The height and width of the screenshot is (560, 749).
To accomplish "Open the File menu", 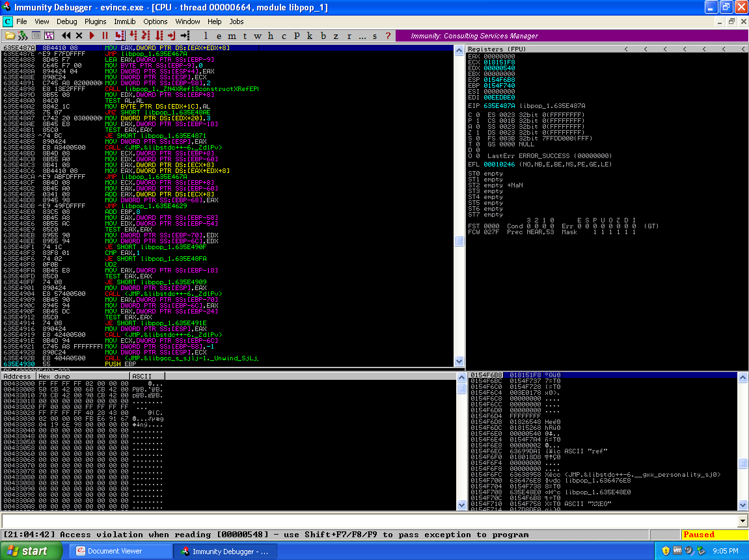I will point(21,21).
